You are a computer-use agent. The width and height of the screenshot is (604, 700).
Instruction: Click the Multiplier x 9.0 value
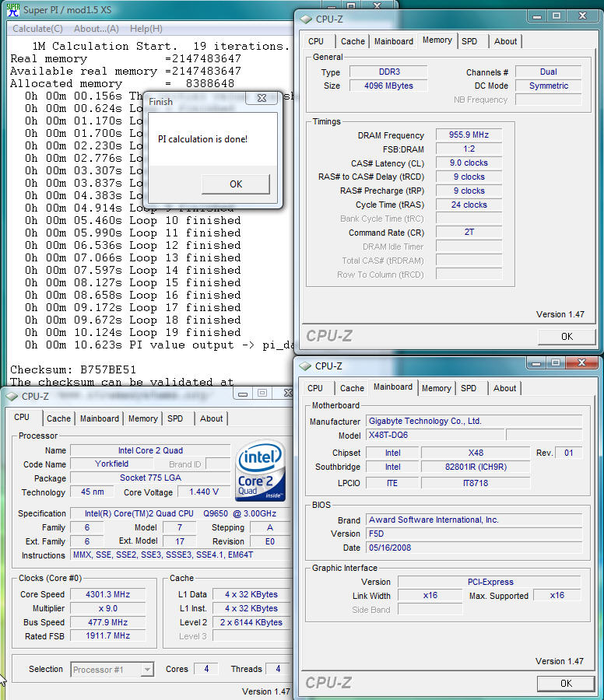108,608
